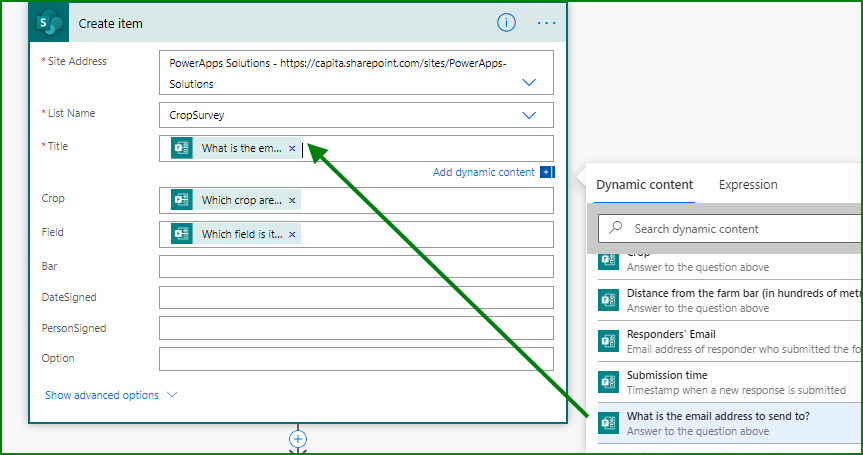Click the PowerApps Solutions site address text
The image size is (863, 455).
tap(338, 73)
